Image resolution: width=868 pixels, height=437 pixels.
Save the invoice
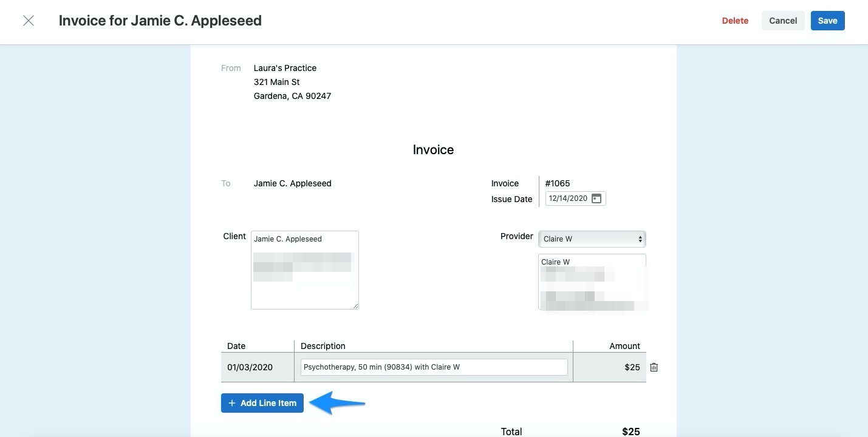point(827,20)
